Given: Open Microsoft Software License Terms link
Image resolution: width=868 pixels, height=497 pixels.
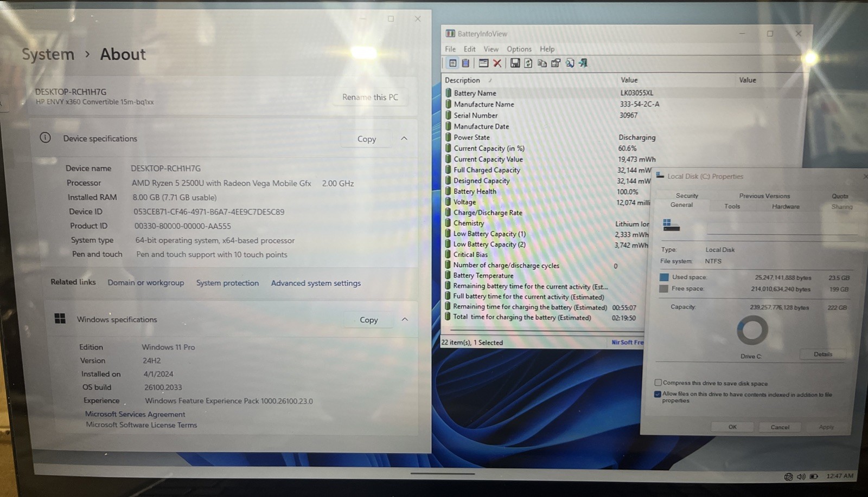Looking at the screenshot, I should (142, 425).
